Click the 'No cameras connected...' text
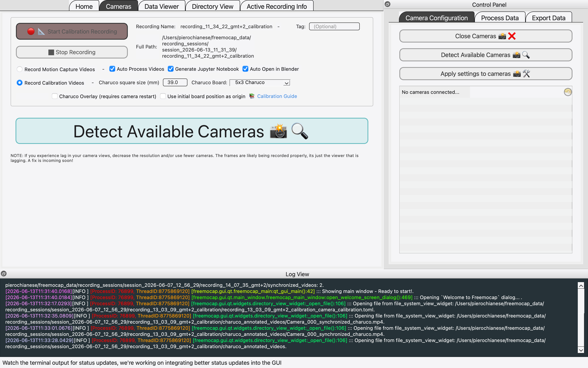The width and height of the screenshot is (588, 368). pos(430,92)
